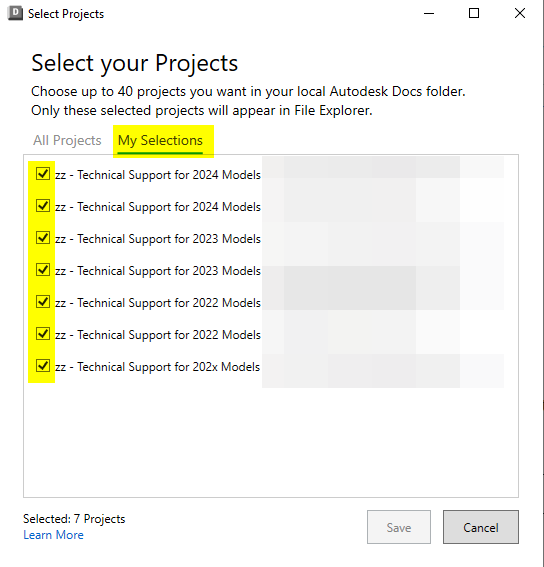The height and width of the screenshot is (567, 544).
Task: Close the Select Projects window
Action: pos(520,13)
